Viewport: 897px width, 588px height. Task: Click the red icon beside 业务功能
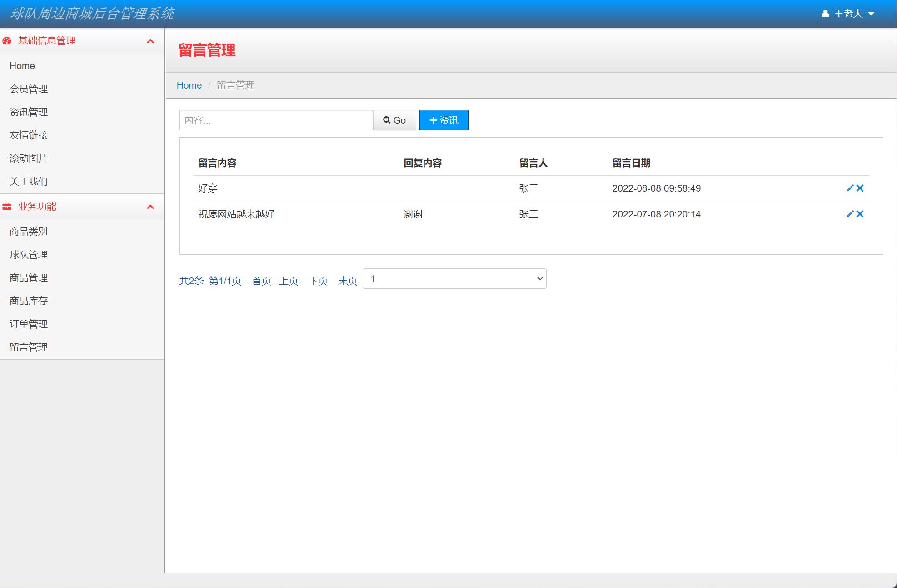click(x=6, y=207)
